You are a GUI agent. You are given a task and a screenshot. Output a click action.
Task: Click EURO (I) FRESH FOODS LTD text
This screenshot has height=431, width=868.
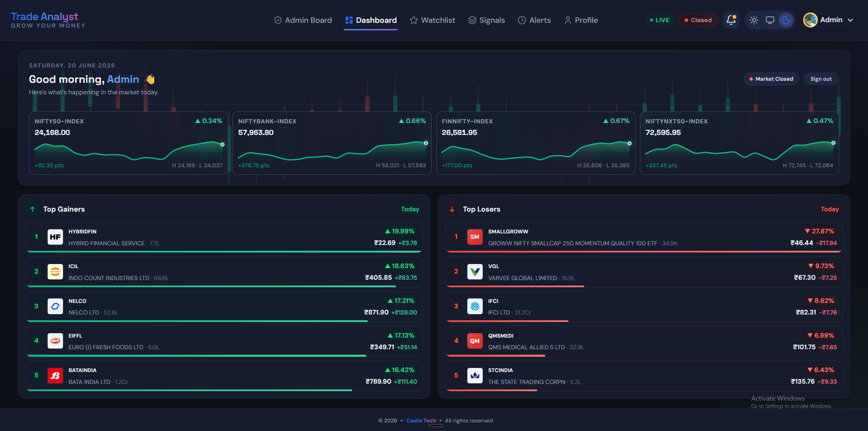point(106,347)
